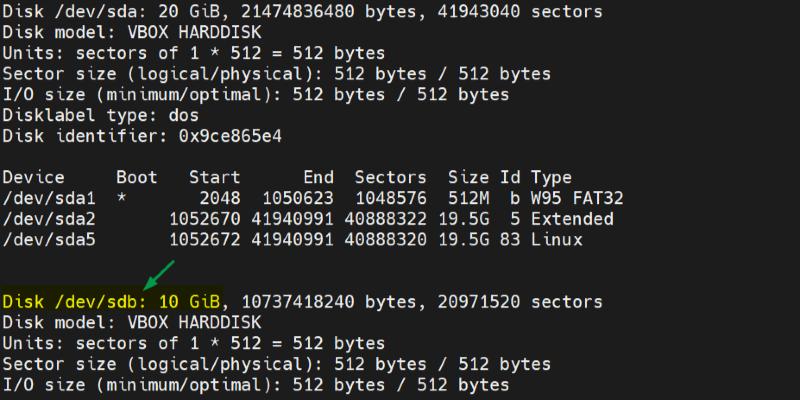Click the 512M size value
800x400 pixels.
[x=467, y=198]
